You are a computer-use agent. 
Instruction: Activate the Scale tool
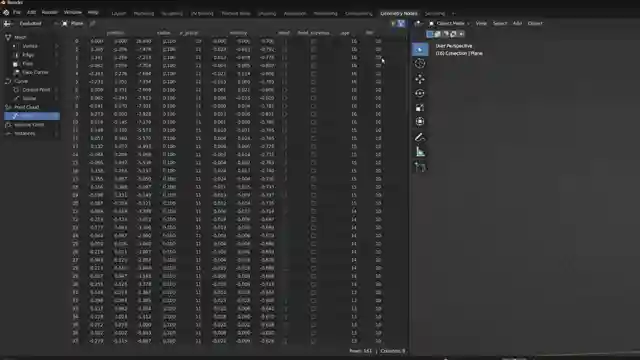click(420, 108)
